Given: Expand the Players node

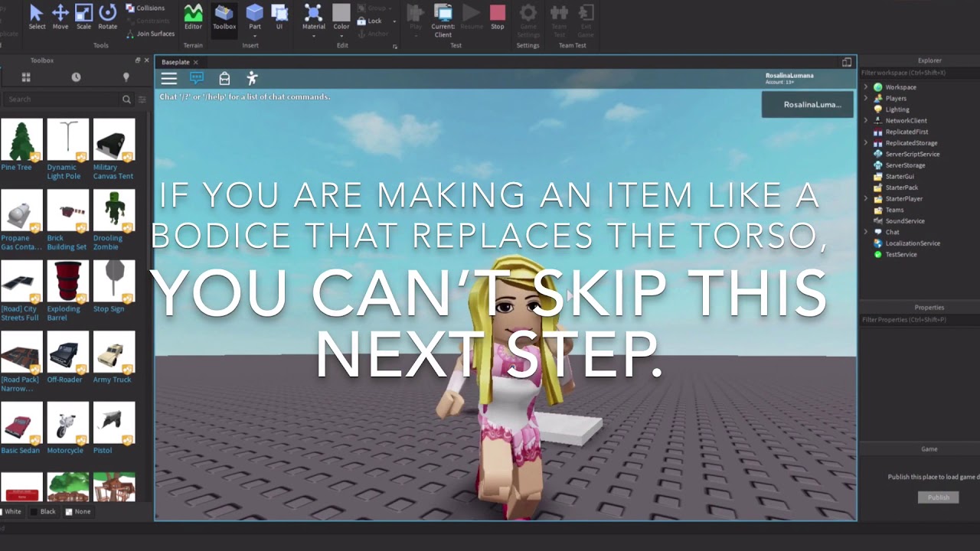Looking at the screenshot, I should click(x=866, y=98).
